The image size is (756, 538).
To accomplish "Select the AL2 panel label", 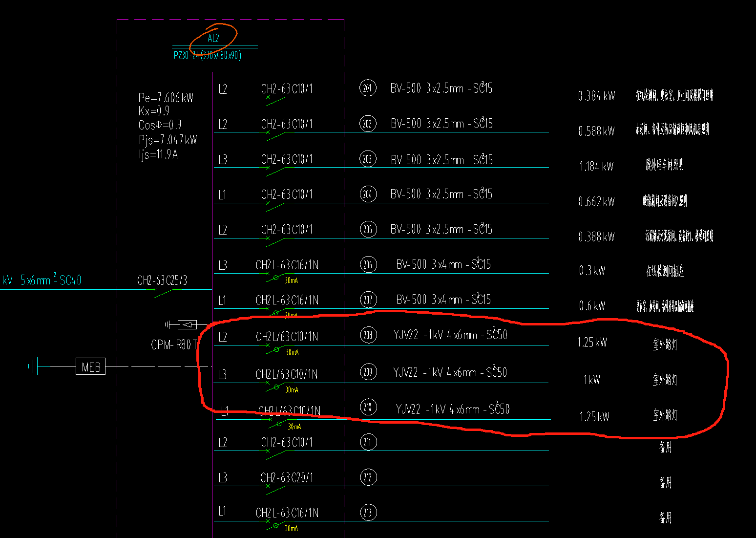I will (x=213, y=38).
